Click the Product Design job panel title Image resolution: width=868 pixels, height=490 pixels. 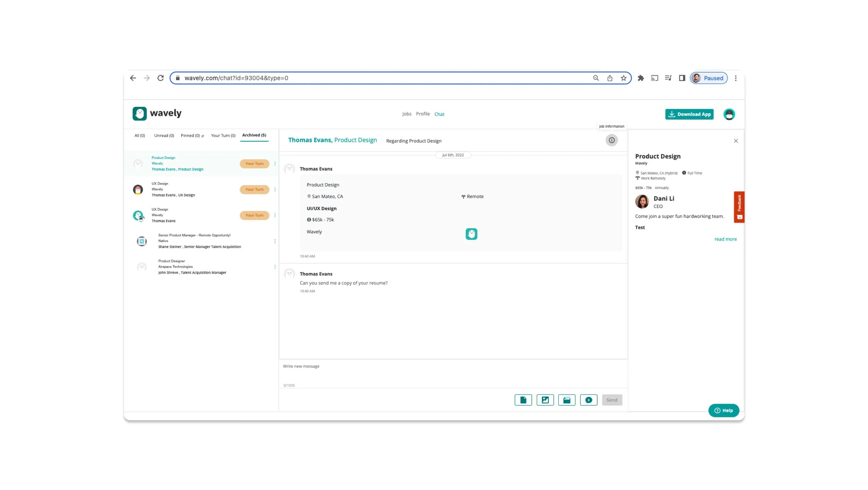click(658, 156)
